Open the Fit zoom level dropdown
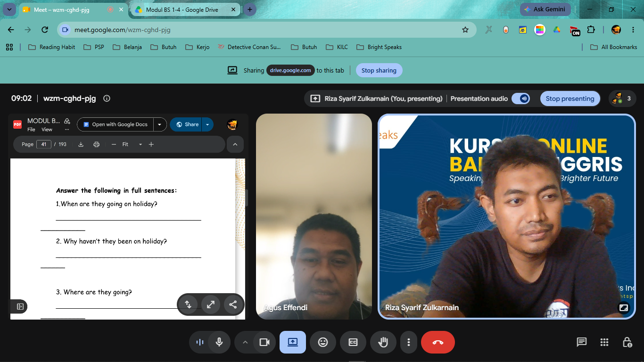This screenshot has width=644, height=362. tap(132, 144)
